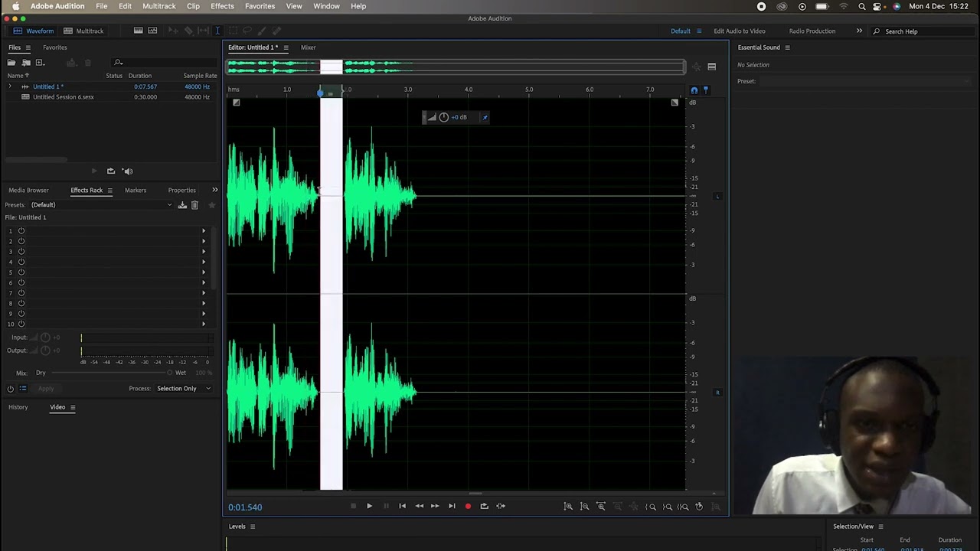Toggle effects rack master power button
Image resolution: width=980 pixels, height=551 pixels.
pos(11,389)
